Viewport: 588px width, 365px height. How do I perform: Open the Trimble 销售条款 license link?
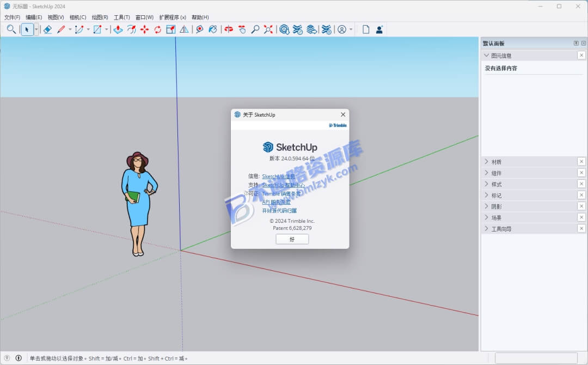(x=281, y=193)
